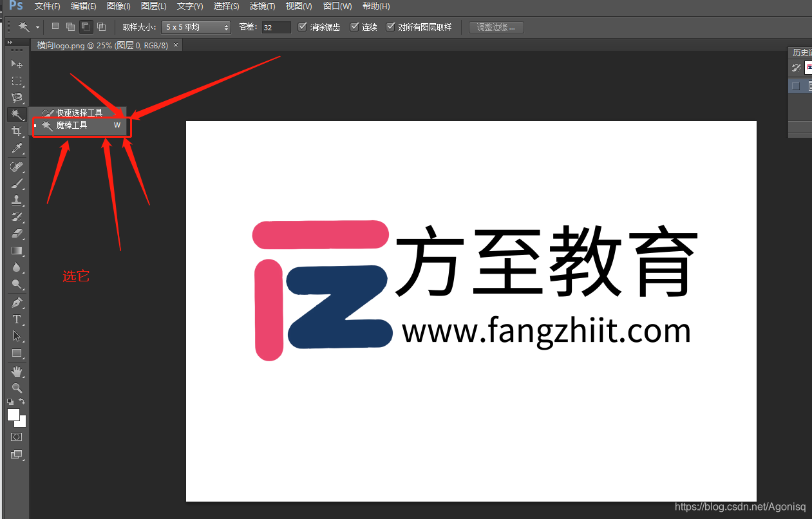The image size is (812, 519).
Task: Select the Pen tool
Action: click(17, 303)
